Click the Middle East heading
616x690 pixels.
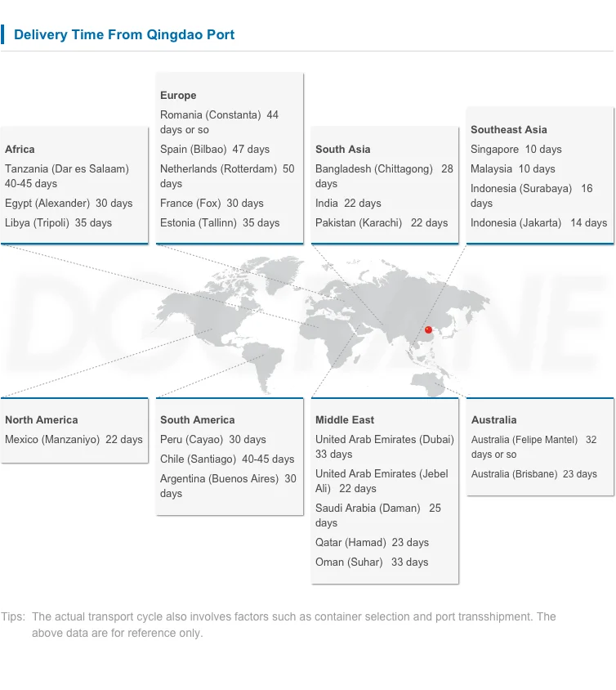pyautogui.click(x=345, y=420)
